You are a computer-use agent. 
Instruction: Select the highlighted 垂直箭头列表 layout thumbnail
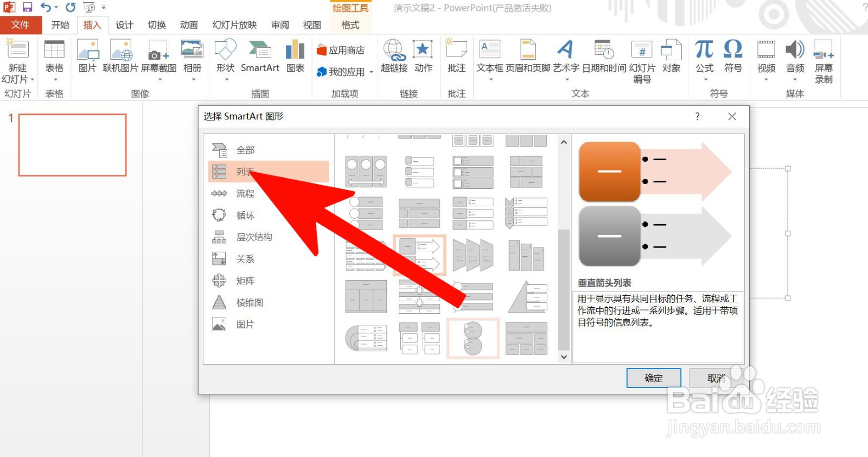(x=419, y=255)
